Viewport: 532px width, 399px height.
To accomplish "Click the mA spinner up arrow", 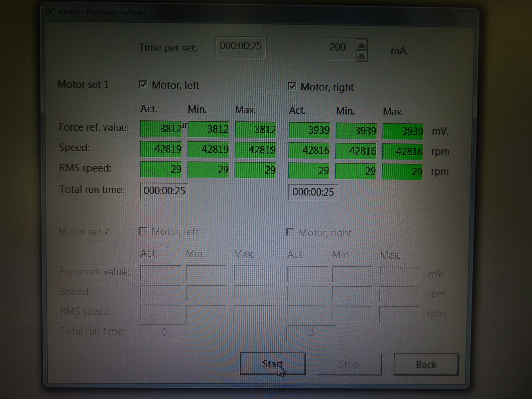I will point(361,44).
